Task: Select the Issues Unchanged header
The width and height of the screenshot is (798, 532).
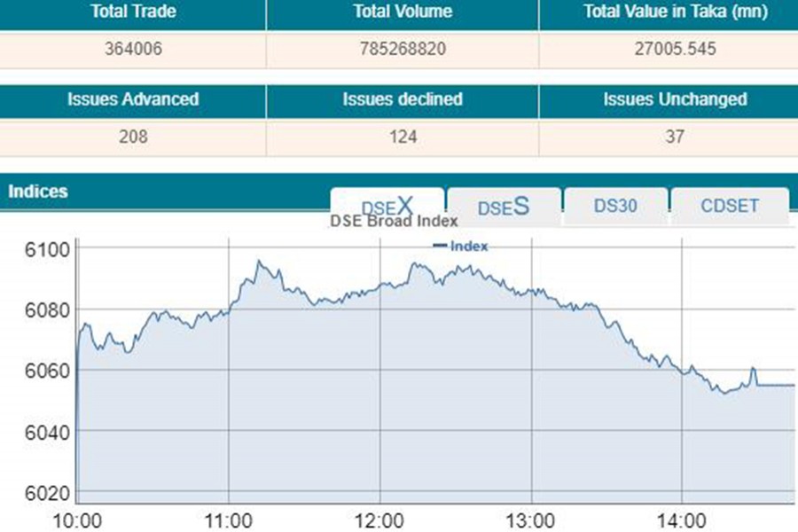Action: coord(675,99)
